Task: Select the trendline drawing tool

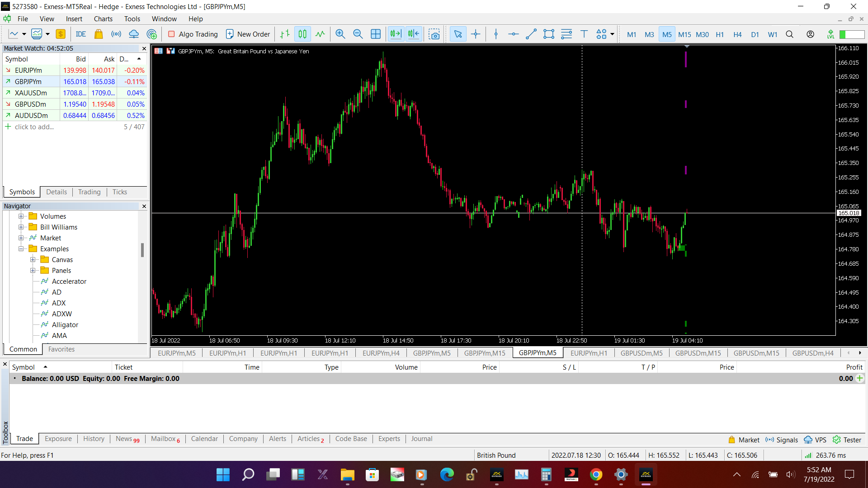Action: (x=531, y=34)
